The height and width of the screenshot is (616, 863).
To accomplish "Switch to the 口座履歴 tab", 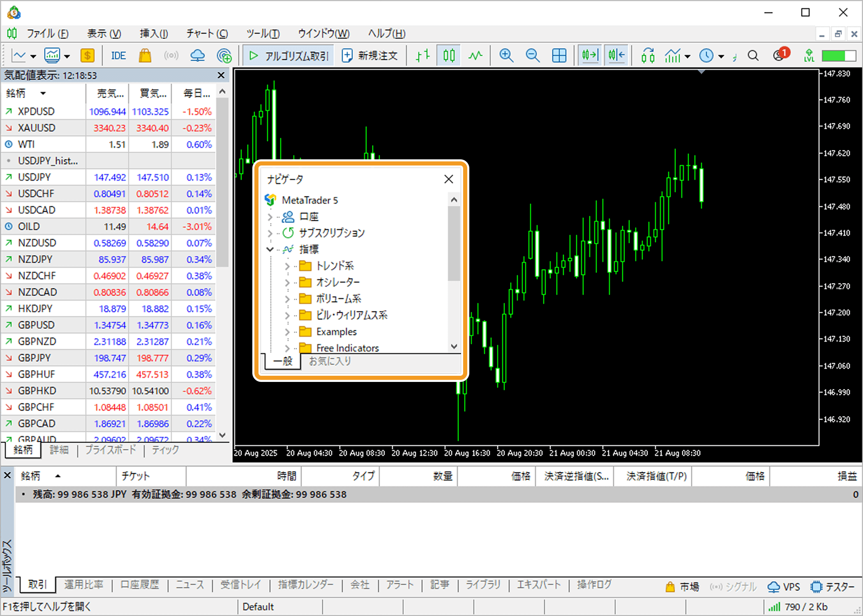I will coord(139,584).
